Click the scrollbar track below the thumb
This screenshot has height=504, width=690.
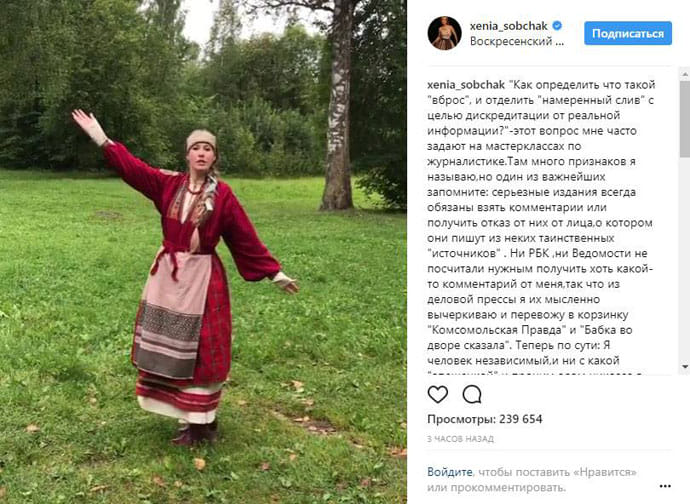pyautogui.click(x=685, y=258)
